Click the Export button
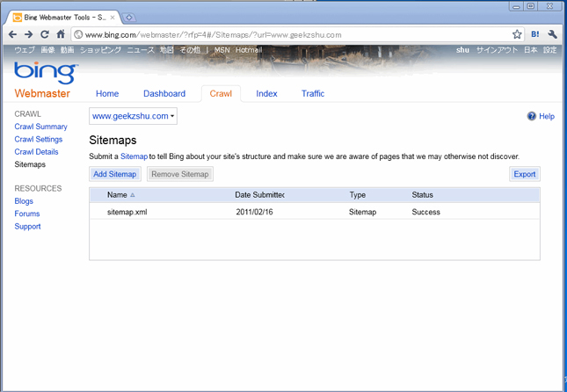Screen dimensions: 567x392 coord(525,174)
